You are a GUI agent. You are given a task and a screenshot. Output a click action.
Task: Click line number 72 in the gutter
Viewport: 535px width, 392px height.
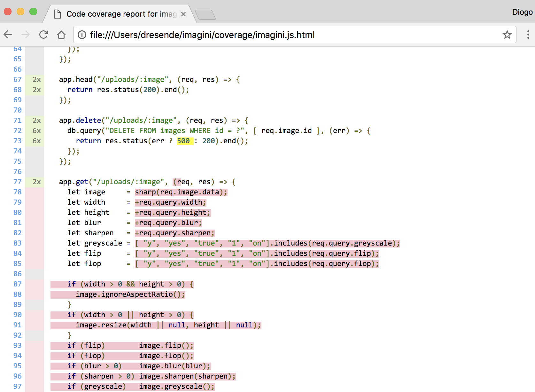coord(18,131)
